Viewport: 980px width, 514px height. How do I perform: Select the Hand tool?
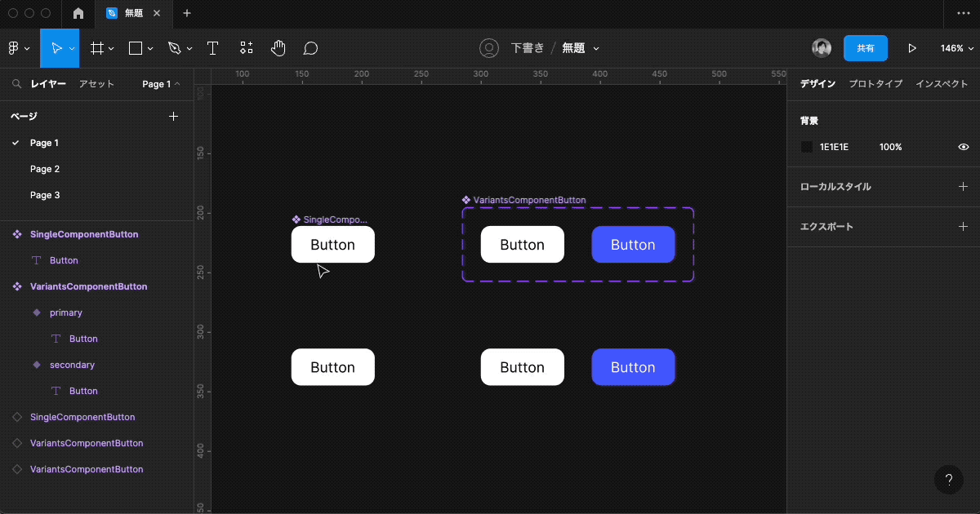278,48
